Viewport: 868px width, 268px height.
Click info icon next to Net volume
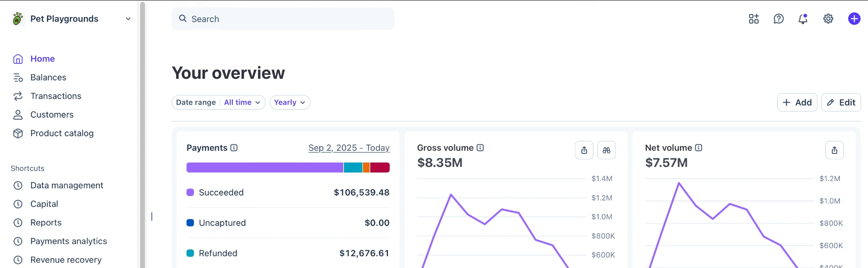(698, 148)
